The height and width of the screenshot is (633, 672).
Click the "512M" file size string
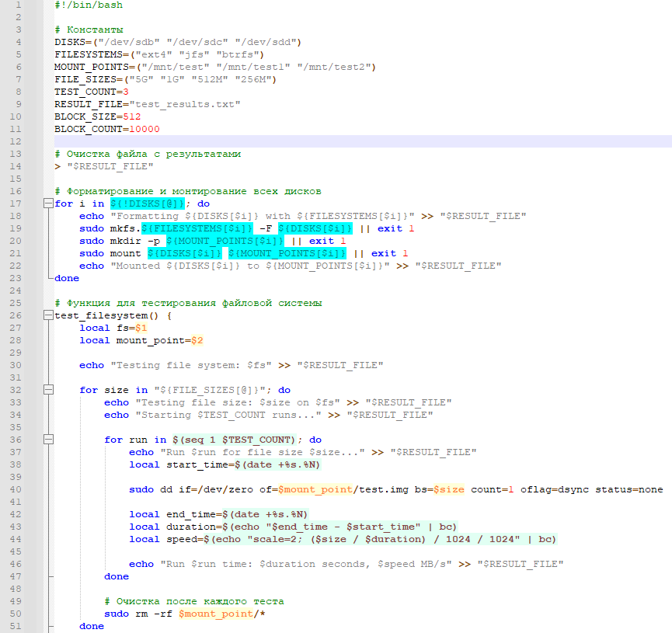210,79
